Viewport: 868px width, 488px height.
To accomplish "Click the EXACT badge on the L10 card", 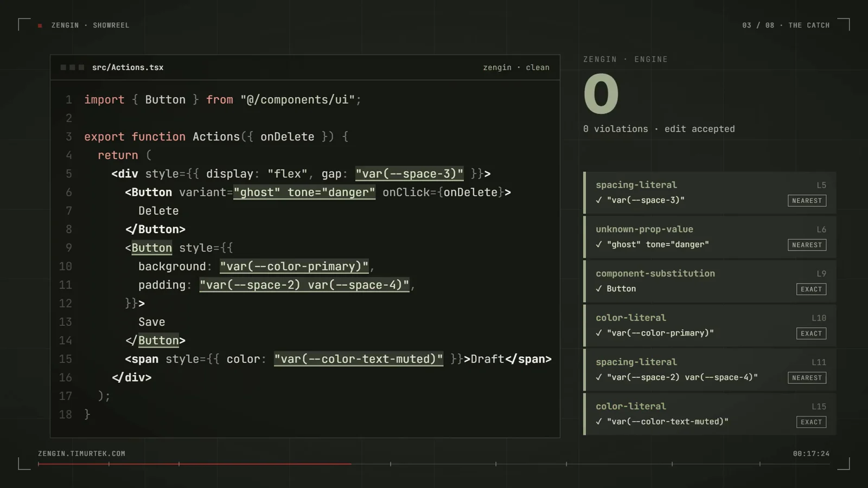I will coord(811,333).
